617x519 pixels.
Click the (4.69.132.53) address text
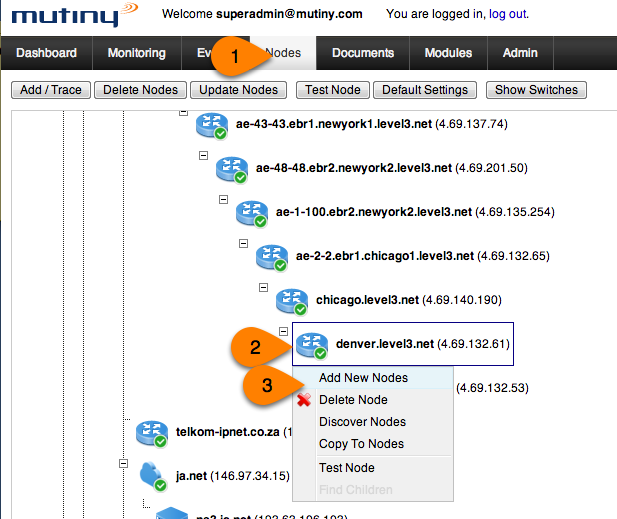tap(492, 388)
